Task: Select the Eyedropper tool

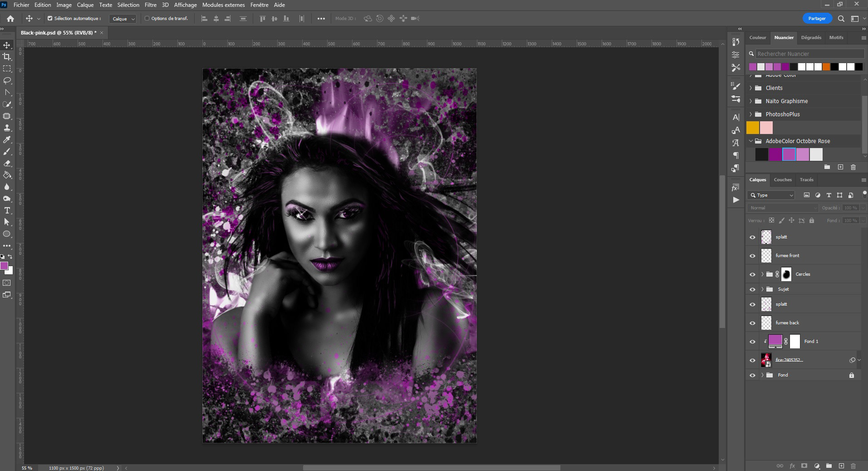Action: tap(7, 140)
